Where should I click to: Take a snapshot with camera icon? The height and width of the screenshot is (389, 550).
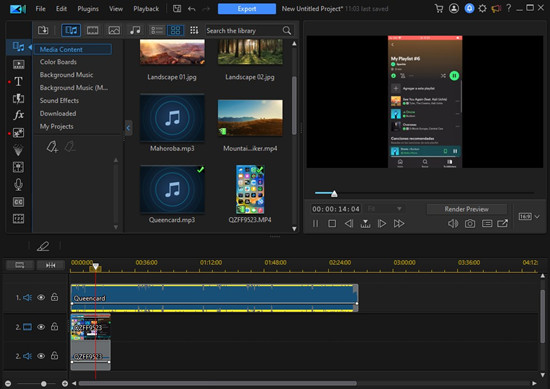click(x=470, y=223)
